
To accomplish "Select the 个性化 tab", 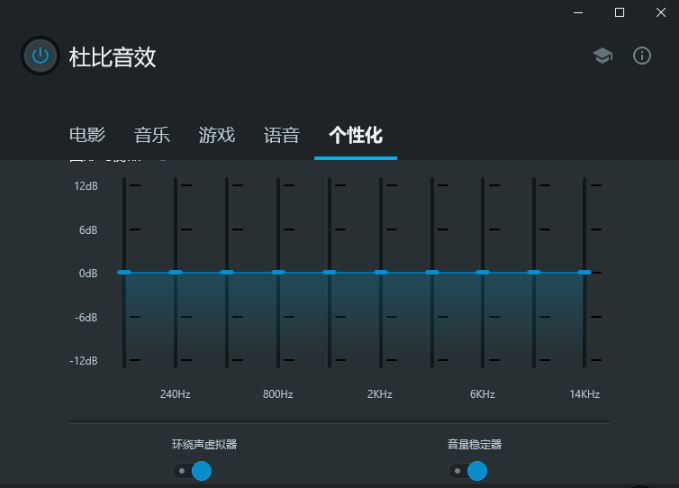I will [x=356, y=135].
